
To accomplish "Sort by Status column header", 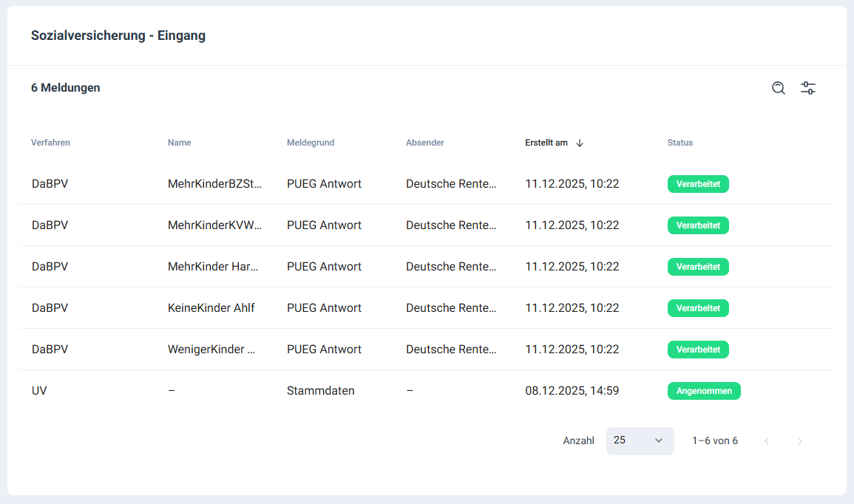I will click(x=680, y=143).
